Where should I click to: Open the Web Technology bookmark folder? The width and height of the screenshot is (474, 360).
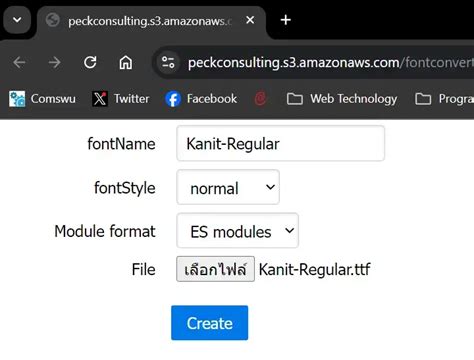point(342,99)
